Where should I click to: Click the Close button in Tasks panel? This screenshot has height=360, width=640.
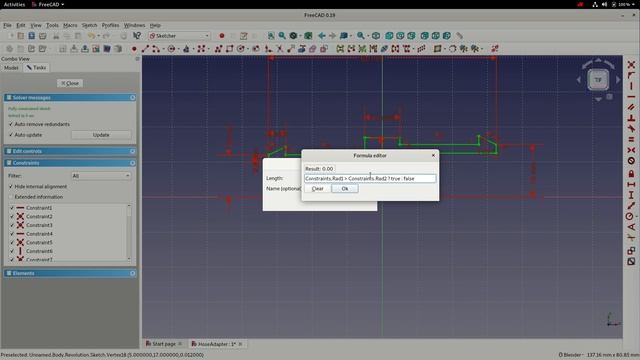point(70,83)
